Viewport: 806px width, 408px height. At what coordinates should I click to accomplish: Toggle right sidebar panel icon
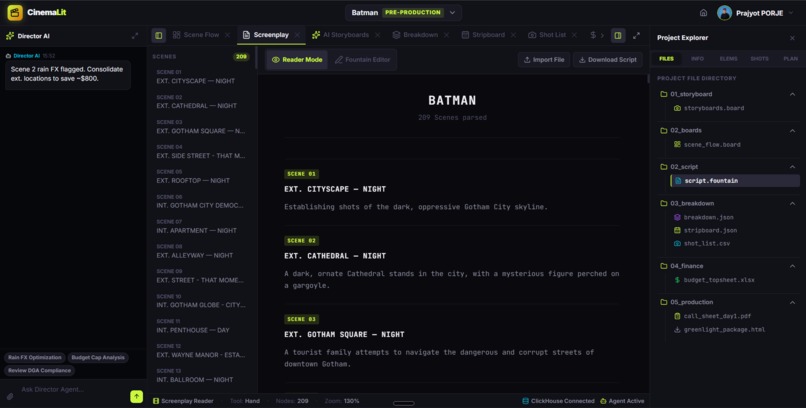pos(618,35)
